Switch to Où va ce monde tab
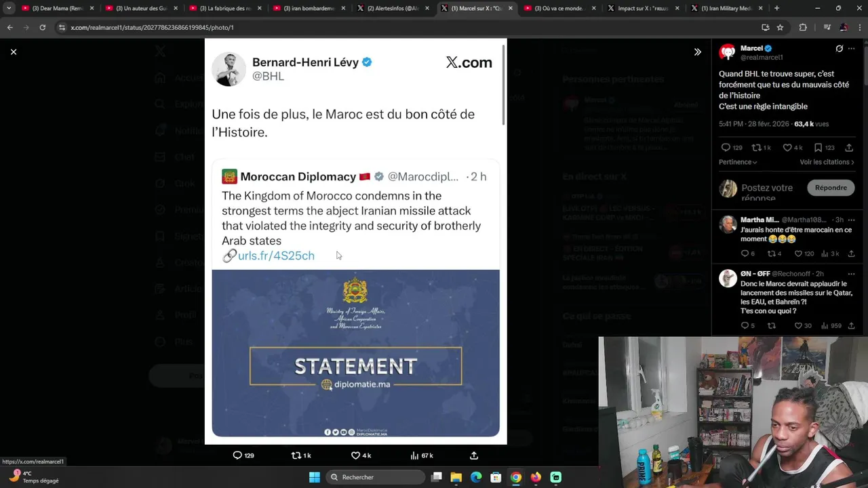 click(559, 8)
